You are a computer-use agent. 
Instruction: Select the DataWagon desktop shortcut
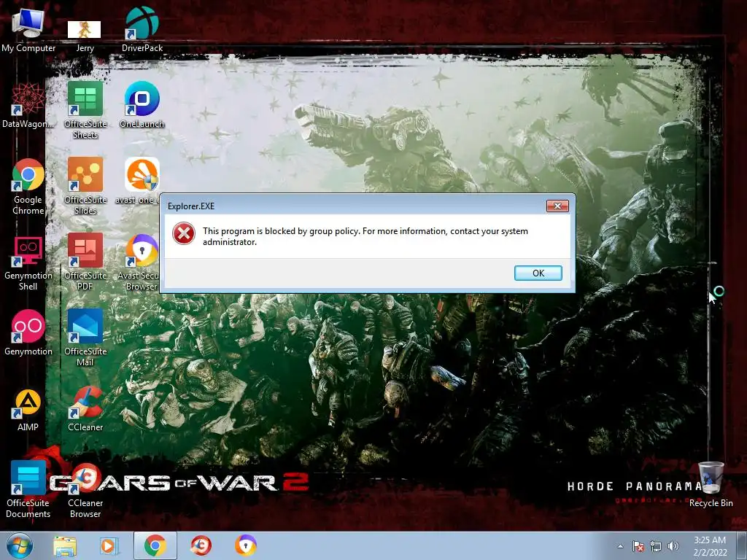point(28,106)
